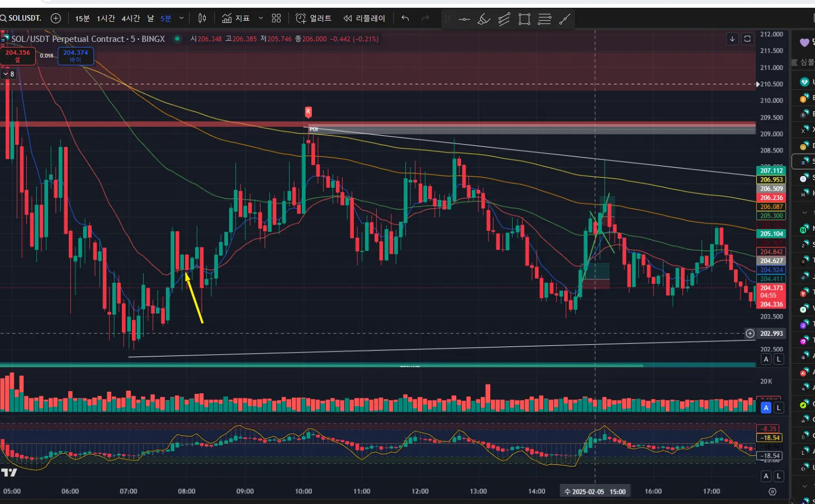
Task: Select the green N icon watchlist row
Action: 804,229
